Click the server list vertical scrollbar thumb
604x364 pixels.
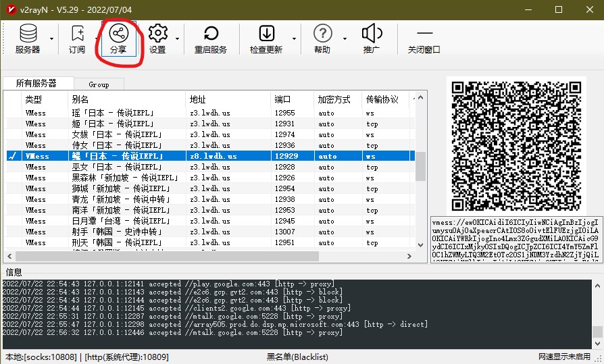pyautogui.click(x=421, y=166)
